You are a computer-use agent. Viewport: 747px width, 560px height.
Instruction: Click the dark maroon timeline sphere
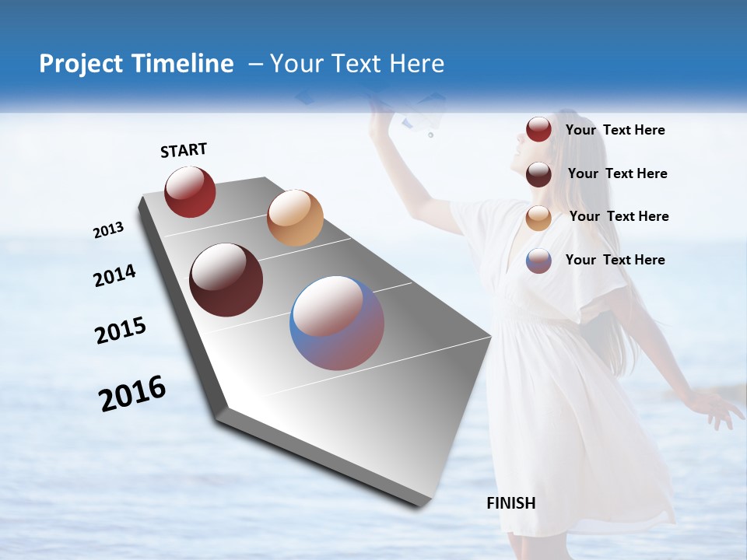tap(226, 280)
